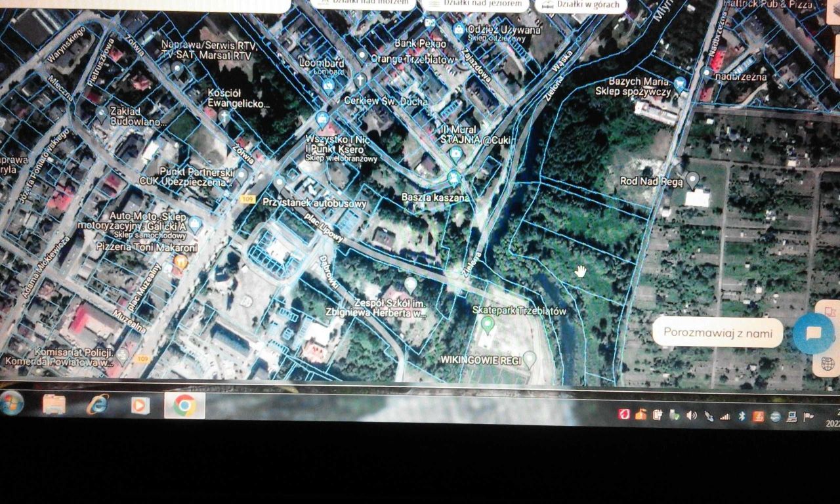
Task: Open the Loombard shop marker
Action: coord(328,84)
